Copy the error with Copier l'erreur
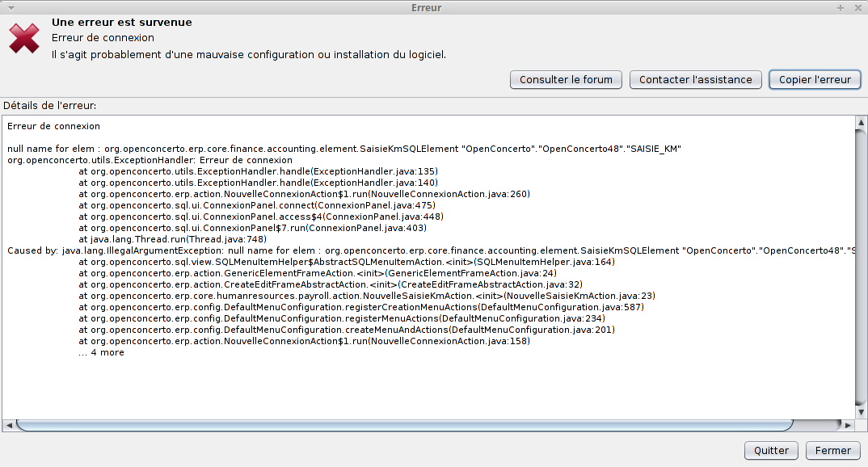868x467 pixels. point(814,79)
